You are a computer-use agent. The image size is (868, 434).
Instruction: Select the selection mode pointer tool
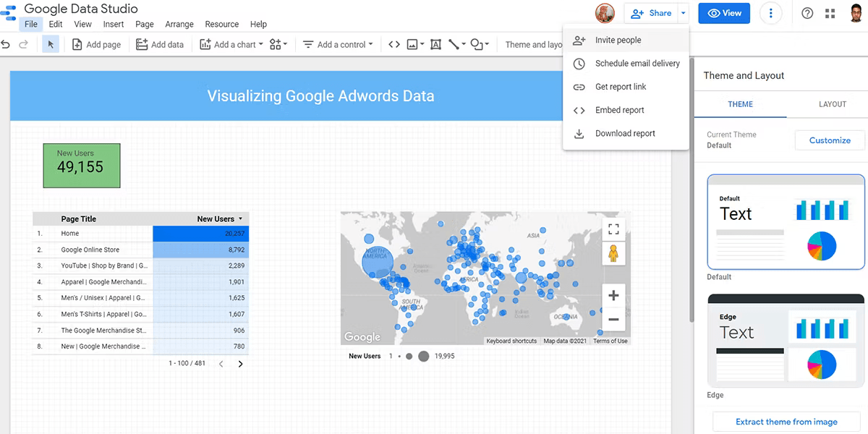click(x=51, y=44)
